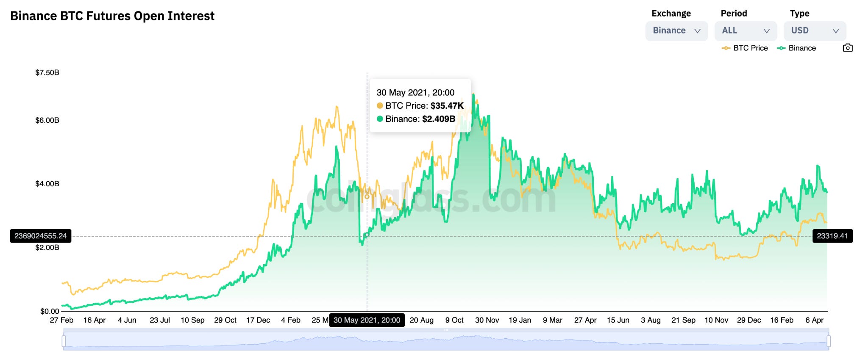Click the 20 Aug x-axis date
Screen dimensions: 868x362
(422, 321)
